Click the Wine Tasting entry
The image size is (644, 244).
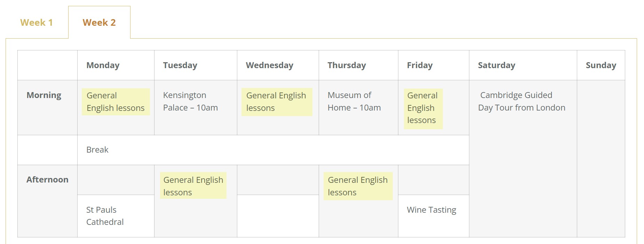(x=431, y=210)
